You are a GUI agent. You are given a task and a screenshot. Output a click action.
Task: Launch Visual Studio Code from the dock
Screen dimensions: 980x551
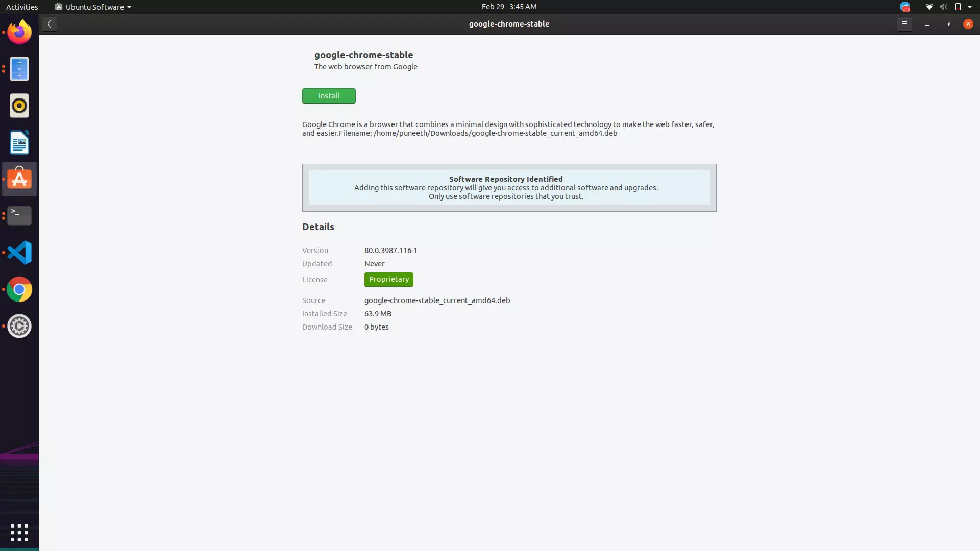(x=19, y=253)
